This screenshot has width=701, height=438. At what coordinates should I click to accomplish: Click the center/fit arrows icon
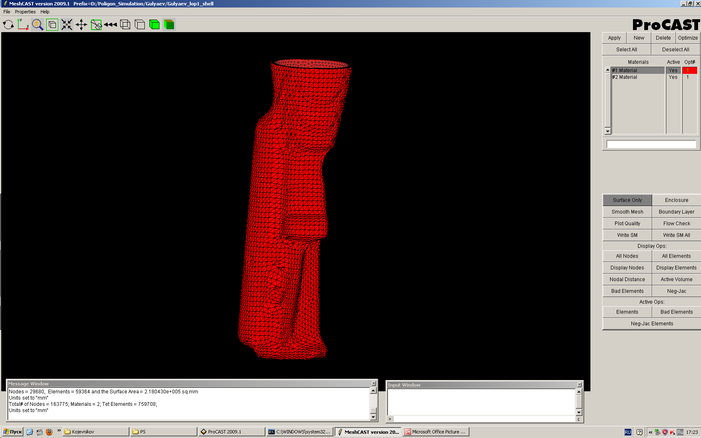pos(67,25)
